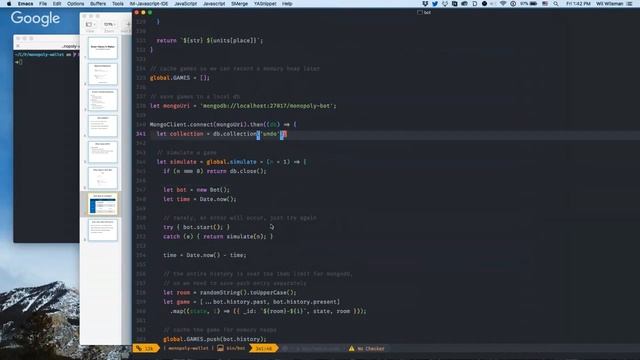Open the File menu
Image resolution: width=640 pixels, height=360 pixels.
pyautogui.click(x=43, y=4)
